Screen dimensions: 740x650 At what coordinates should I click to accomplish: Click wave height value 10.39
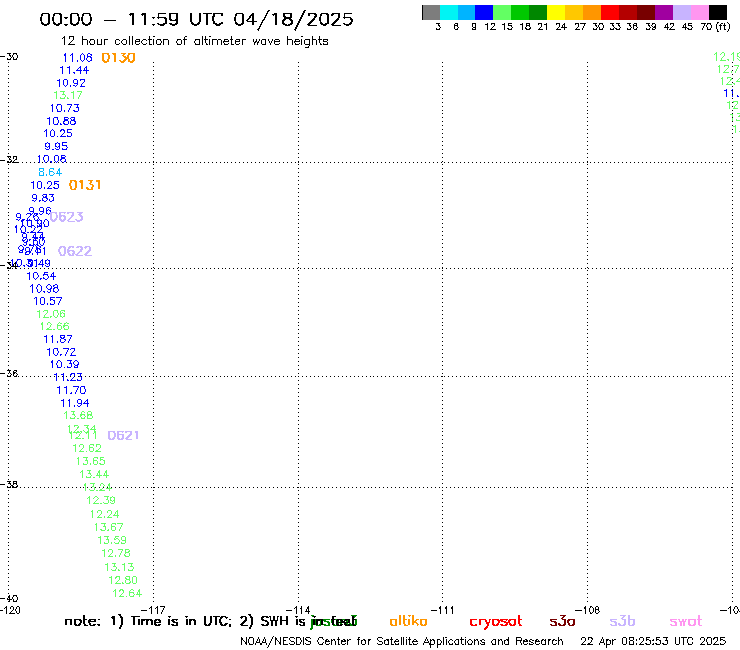(65, 364)
